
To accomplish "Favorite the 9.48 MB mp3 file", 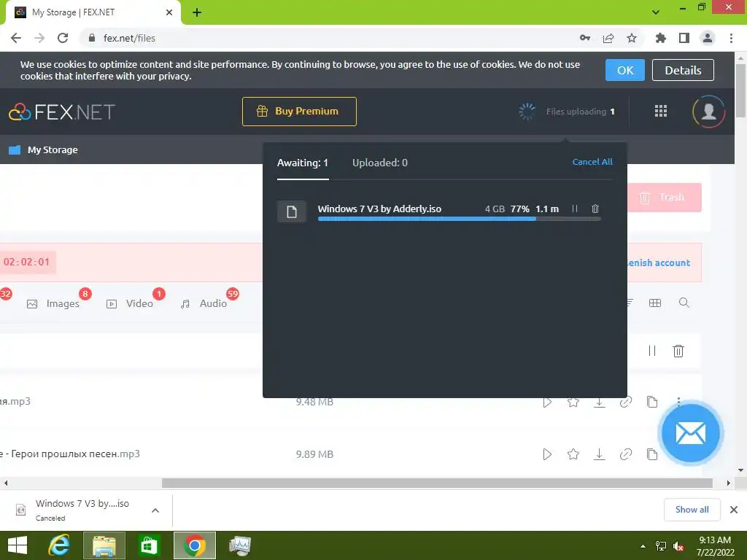I will point(573,402).
